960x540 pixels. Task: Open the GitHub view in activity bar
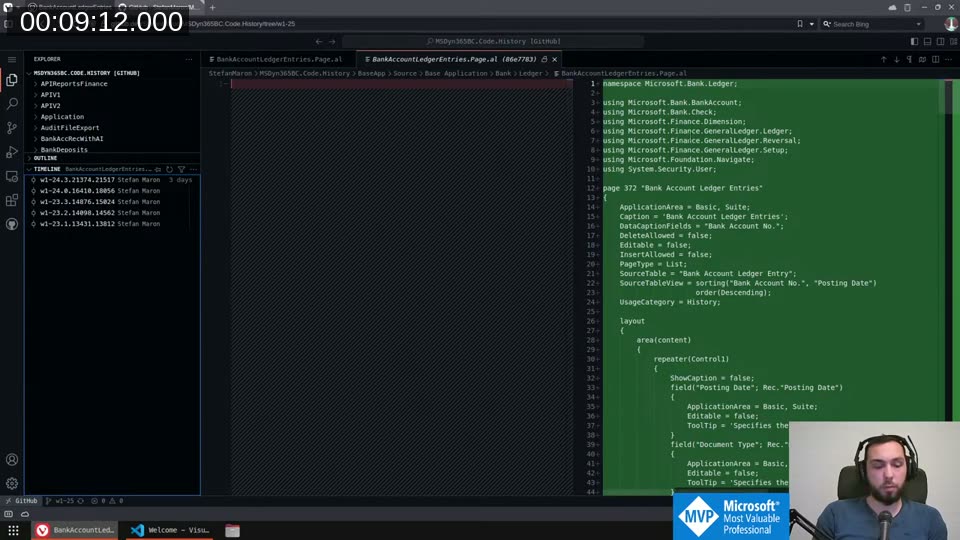coord(12,224)
